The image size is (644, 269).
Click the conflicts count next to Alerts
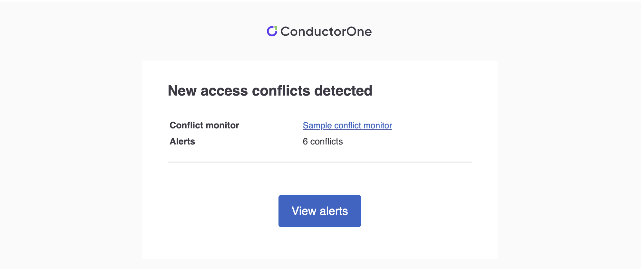tap(323, 141)
